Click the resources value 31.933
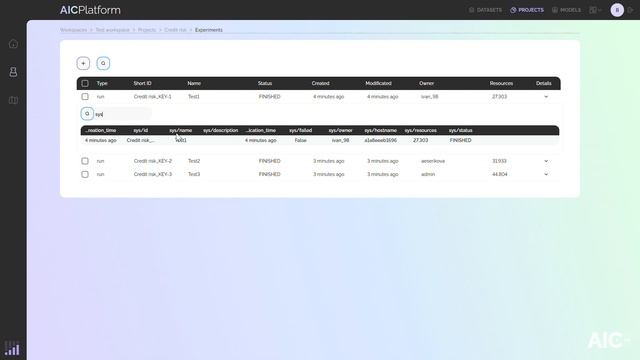640x360 pixels. 499,161
